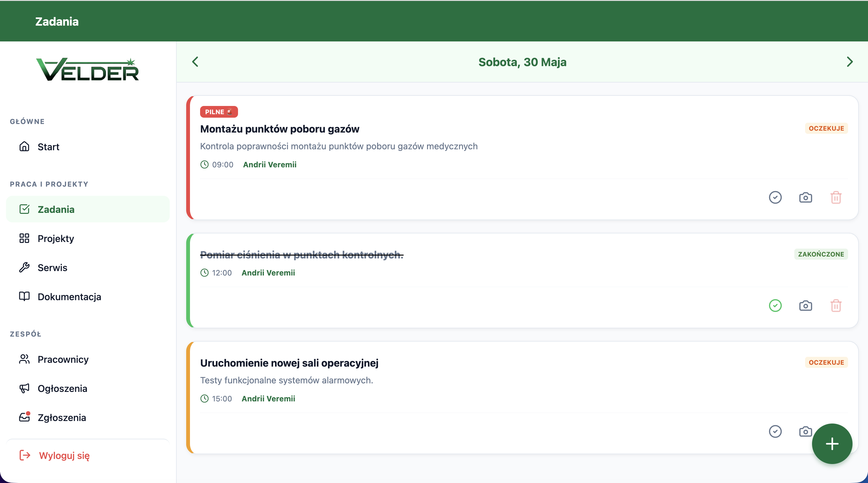Viewport: 868px width, 483px height.
Task: Mark Uruchomienie nowej sali operacyjnej as done
Action: (775, 431)
